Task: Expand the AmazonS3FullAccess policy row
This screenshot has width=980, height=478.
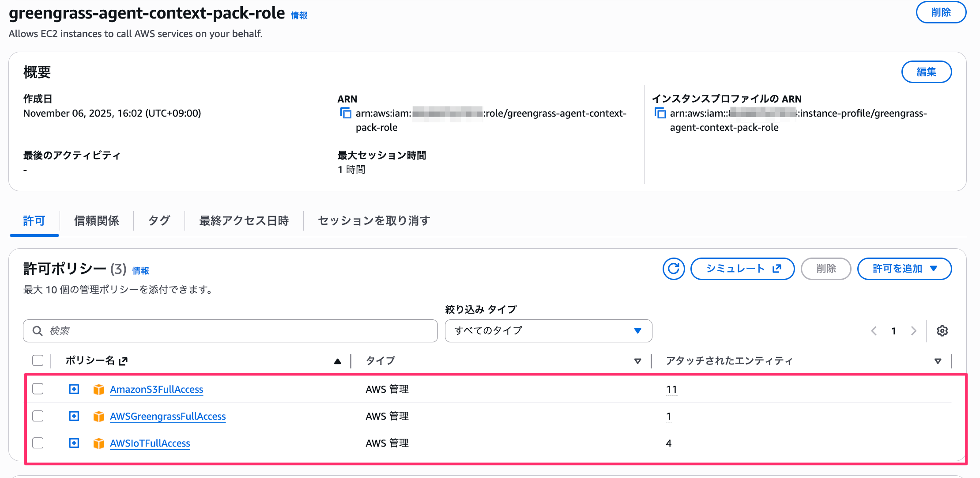Action: tap(74, 389)
